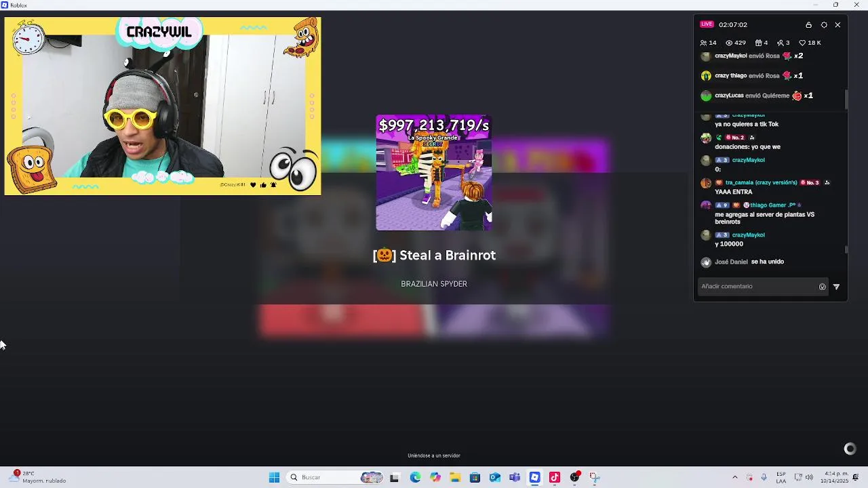The height and width of the screenshot is (488, 868).
Task: Open Outlook from the taskbar
Action: point(494,477)
